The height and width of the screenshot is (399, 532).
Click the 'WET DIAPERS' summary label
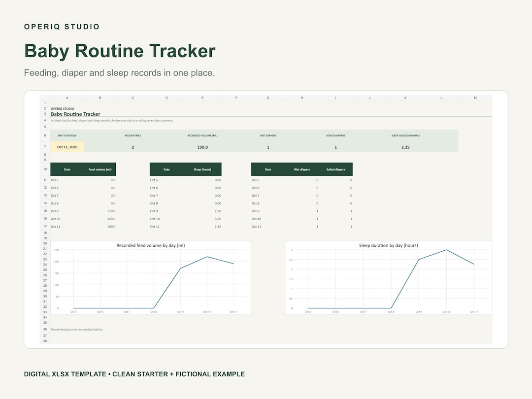point(268,135)
